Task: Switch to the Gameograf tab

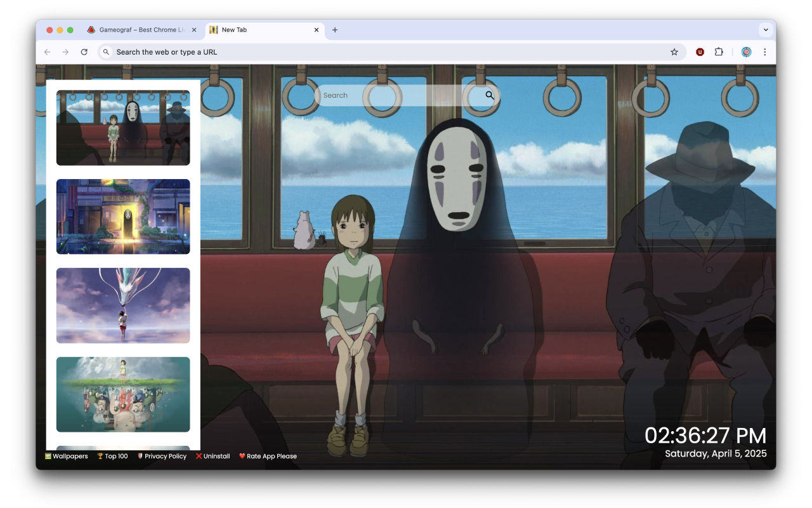Action: tap(143, 30)
